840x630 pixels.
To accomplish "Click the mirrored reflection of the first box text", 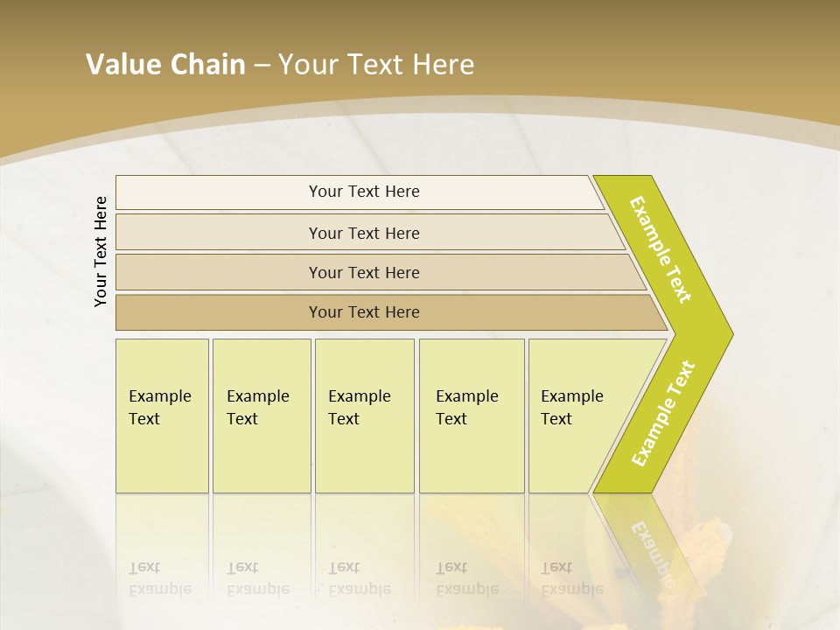I will pyautogui.click(x=159, y=578).
